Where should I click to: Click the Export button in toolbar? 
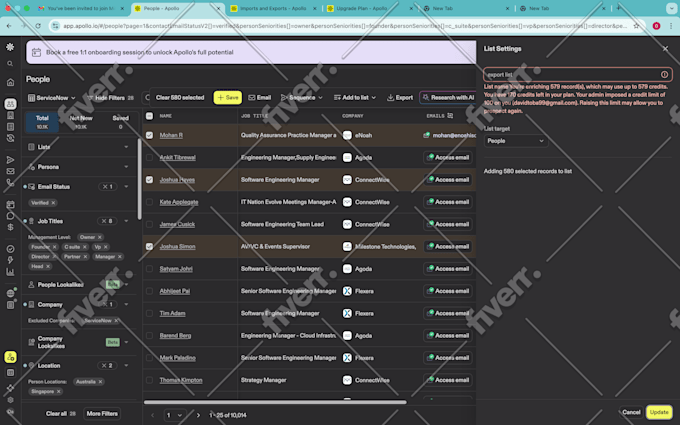click(x=400, y=98)
